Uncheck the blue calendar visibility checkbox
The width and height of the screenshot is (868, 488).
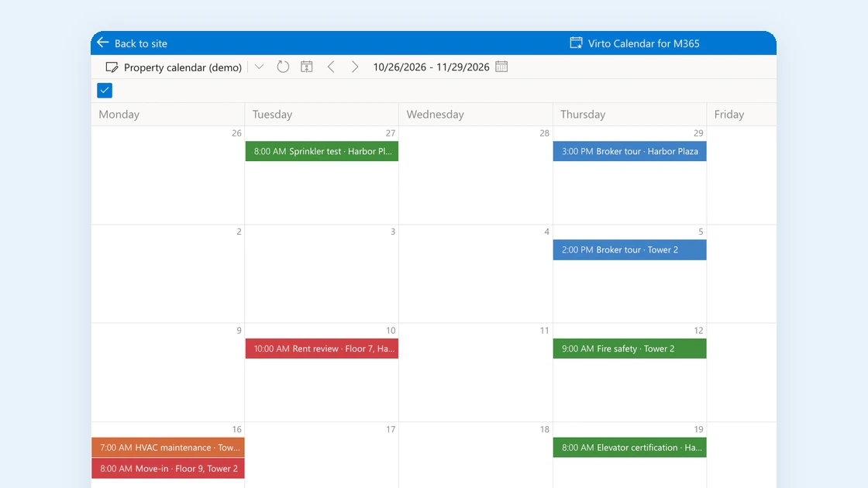(x=105, y=90)
